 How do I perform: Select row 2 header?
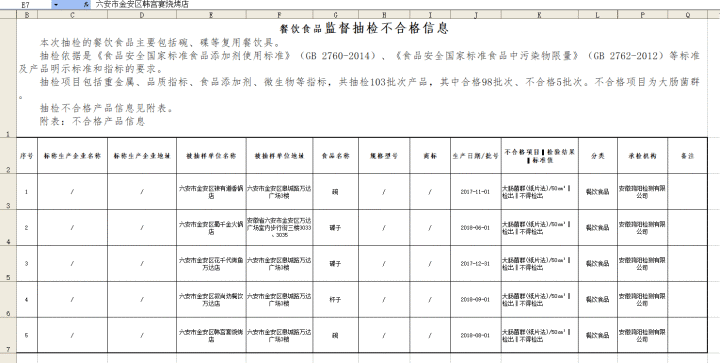[8, 156]
